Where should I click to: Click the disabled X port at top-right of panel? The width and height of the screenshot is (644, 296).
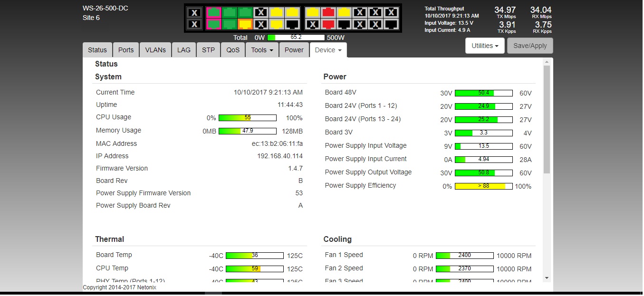pyautogui.click(x=391, y=13)
